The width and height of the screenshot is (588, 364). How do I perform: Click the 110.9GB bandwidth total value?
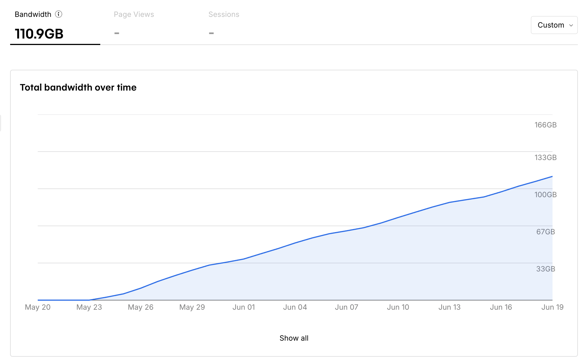[39, 34]
